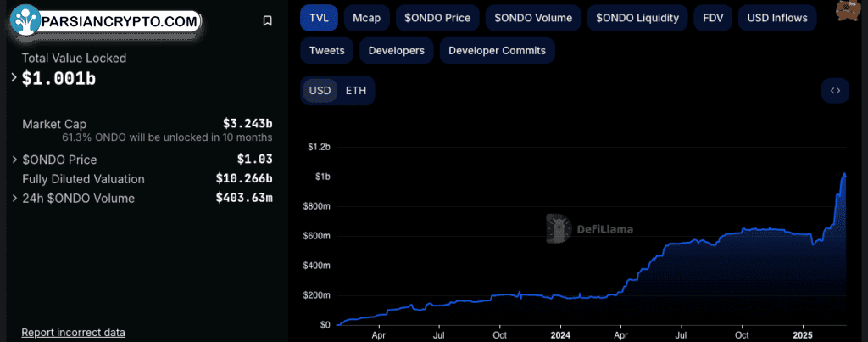868x342 pixels.
Task: Click the $600m y-axis label
Action: [x=319, y=236]
